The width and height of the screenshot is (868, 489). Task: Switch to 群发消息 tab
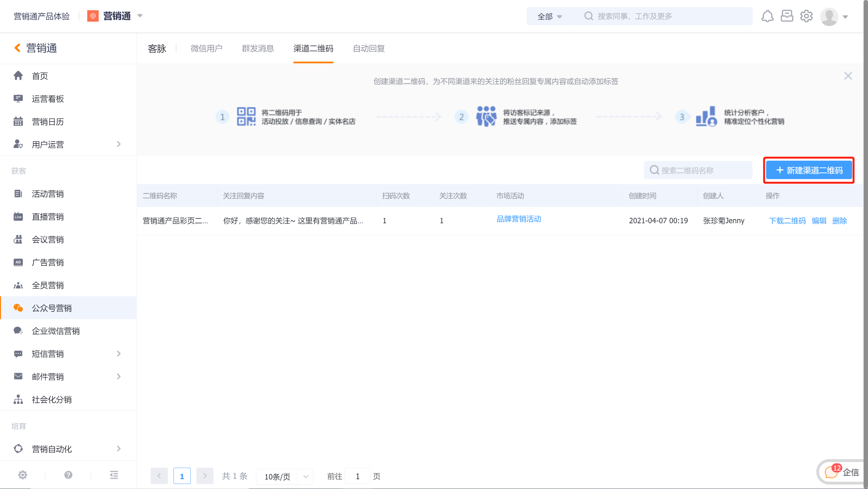(258, 49)
